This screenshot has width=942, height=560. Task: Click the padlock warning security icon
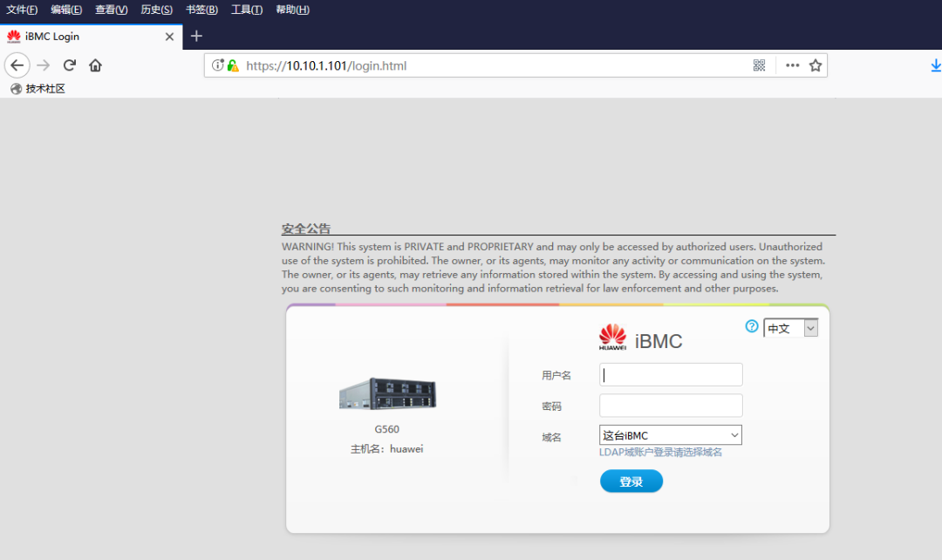point(233,65)
